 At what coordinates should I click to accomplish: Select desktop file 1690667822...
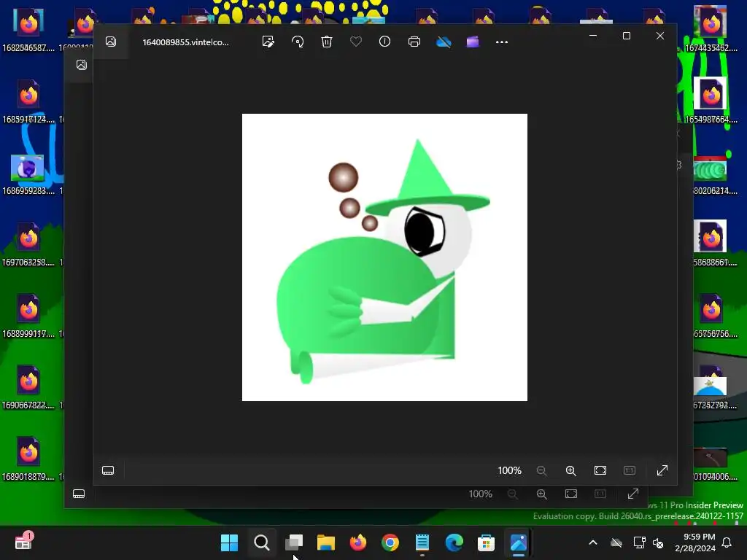pos(28,388)
